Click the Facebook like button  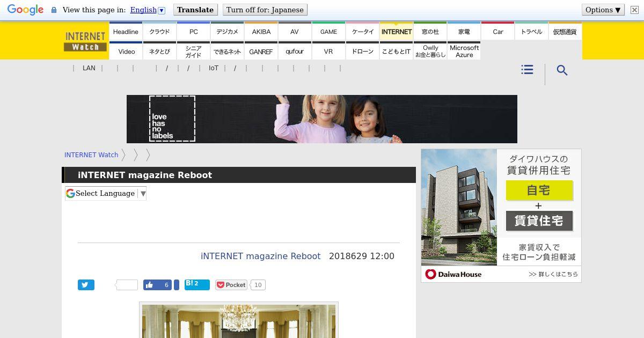click(157, 285)
